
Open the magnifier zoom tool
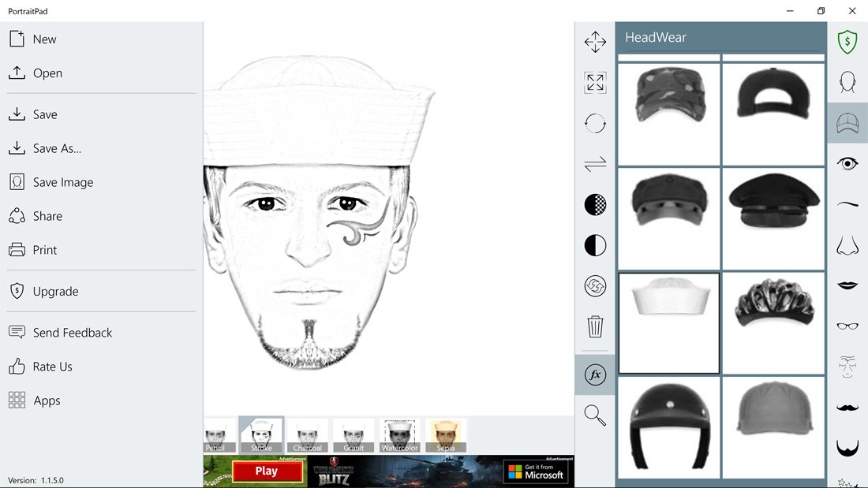(x=595, y=415)
